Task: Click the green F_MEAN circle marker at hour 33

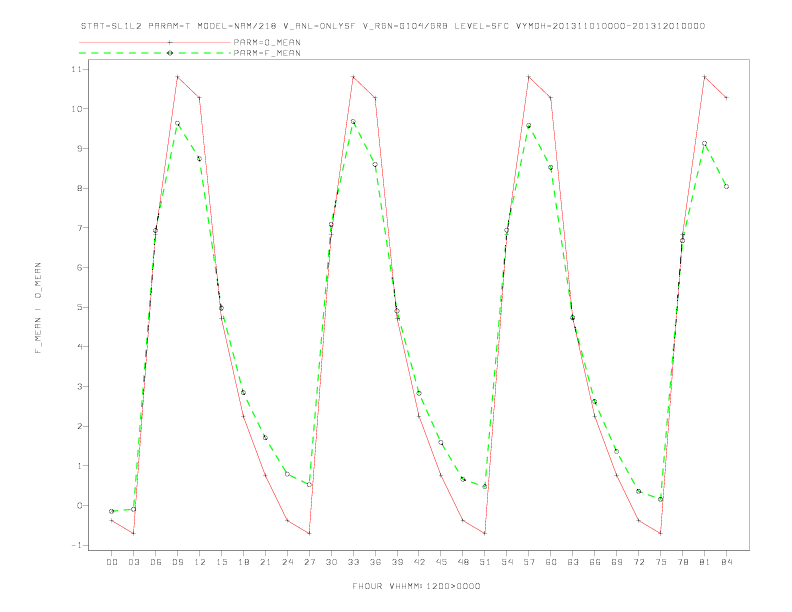Action: 353,122
